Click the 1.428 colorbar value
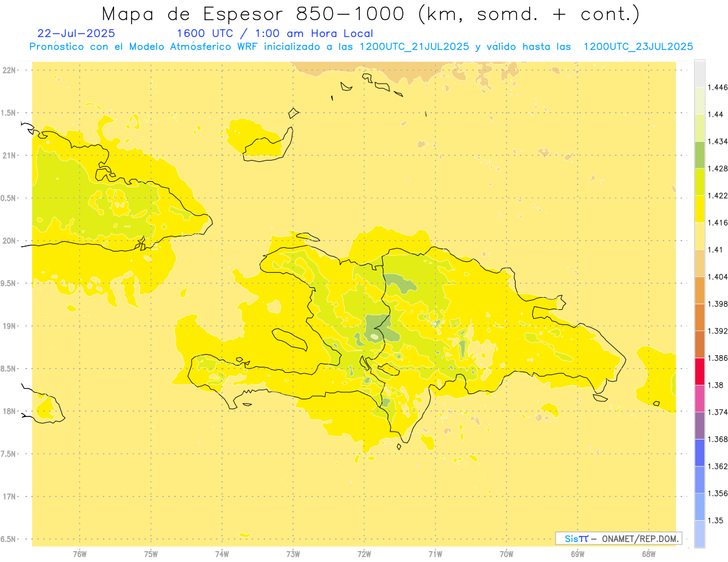This screenshot has height=562, width=728. tap(718, 169)
